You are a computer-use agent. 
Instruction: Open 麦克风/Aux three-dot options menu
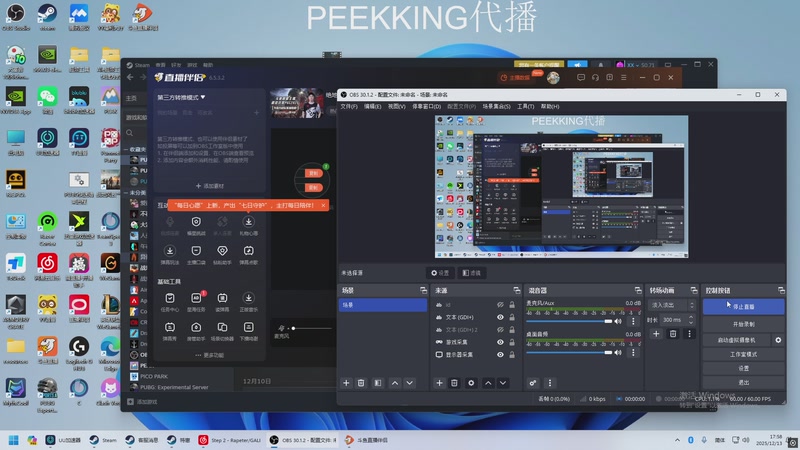(x=633, y=321)
